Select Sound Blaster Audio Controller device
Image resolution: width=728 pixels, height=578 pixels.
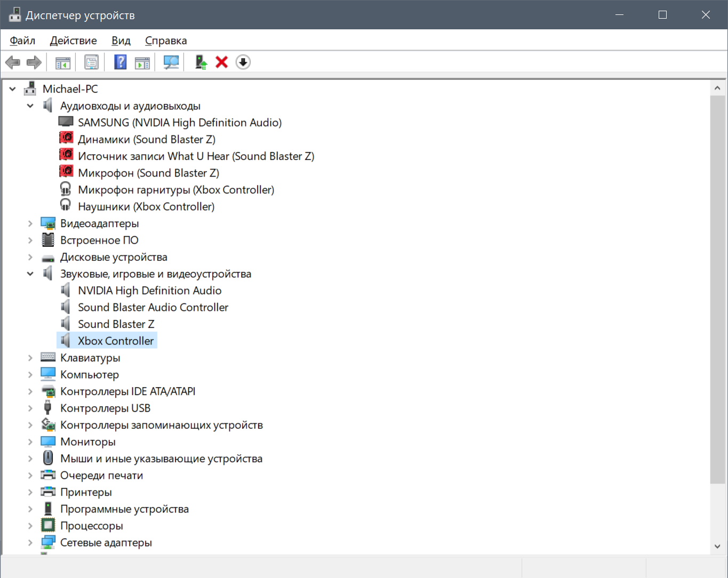pyautogui.click(x=153, y=308)
